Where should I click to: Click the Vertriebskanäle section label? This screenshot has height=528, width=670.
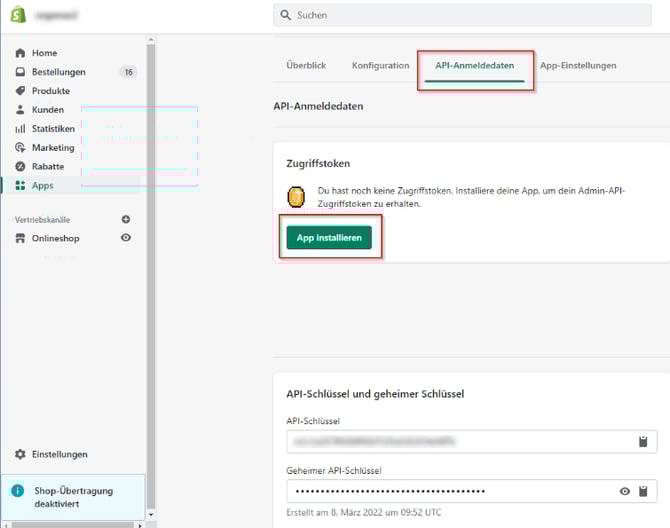[42, 220]
